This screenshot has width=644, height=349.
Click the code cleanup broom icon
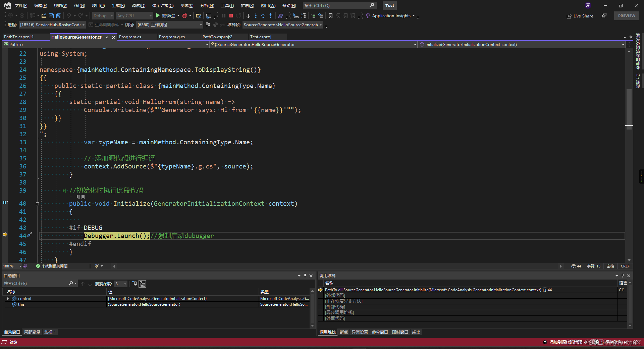point(97,266)
